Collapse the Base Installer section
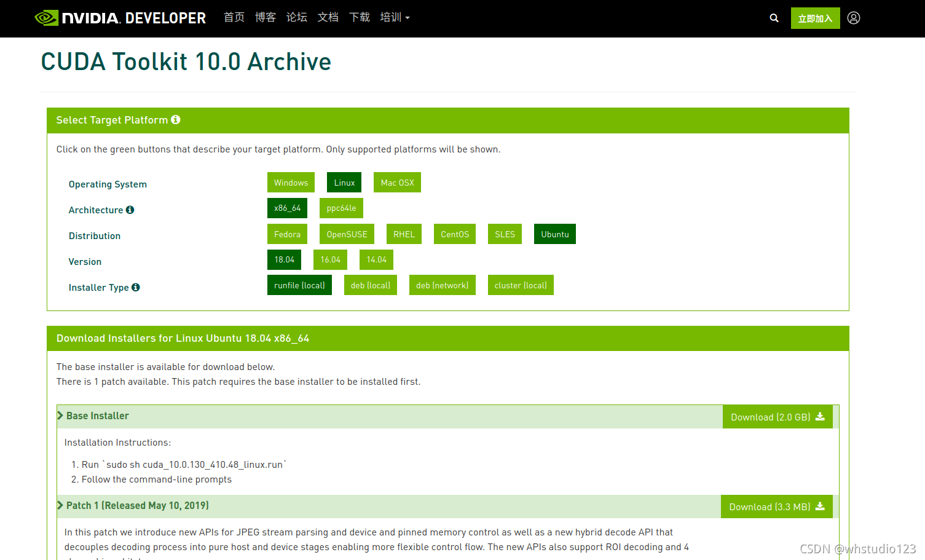 (x=93, y=416)
